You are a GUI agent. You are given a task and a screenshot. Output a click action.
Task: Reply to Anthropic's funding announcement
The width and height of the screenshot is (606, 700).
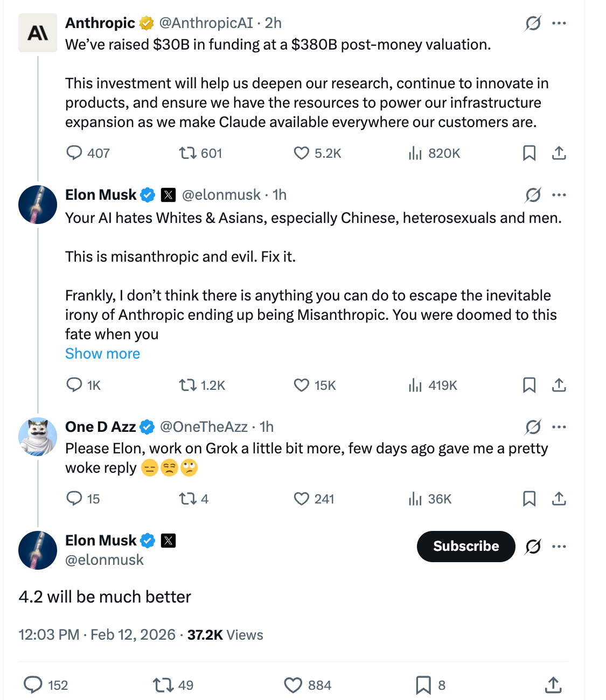74,153
